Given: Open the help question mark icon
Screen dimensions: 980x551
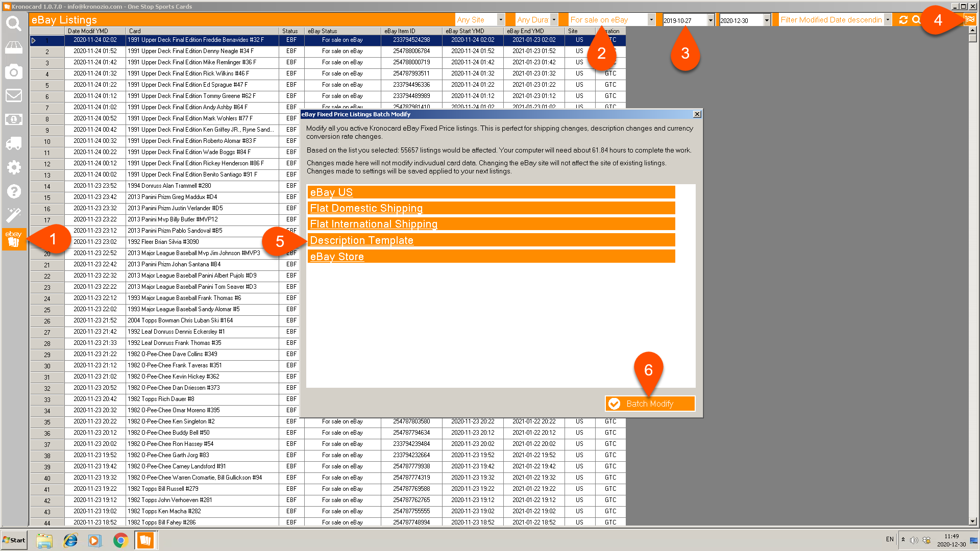Looking at the screenshot, I should [x=14, y=191].
